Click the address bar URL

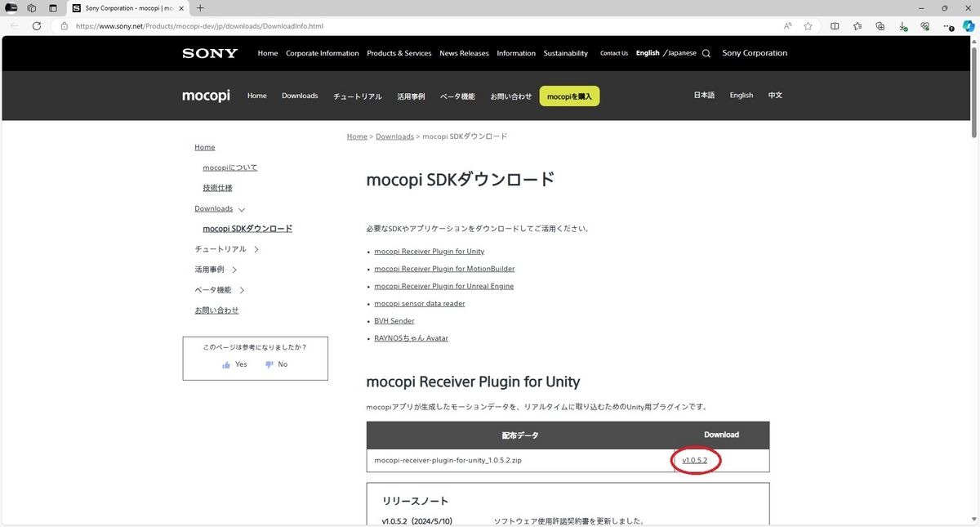(x=199, y=26)
